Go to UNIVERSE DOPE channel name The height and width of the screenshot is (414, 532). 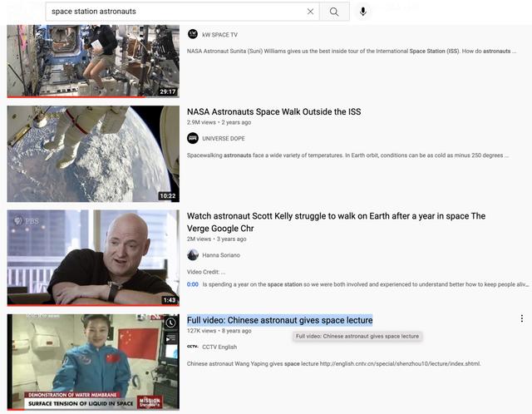click(224, 139)
